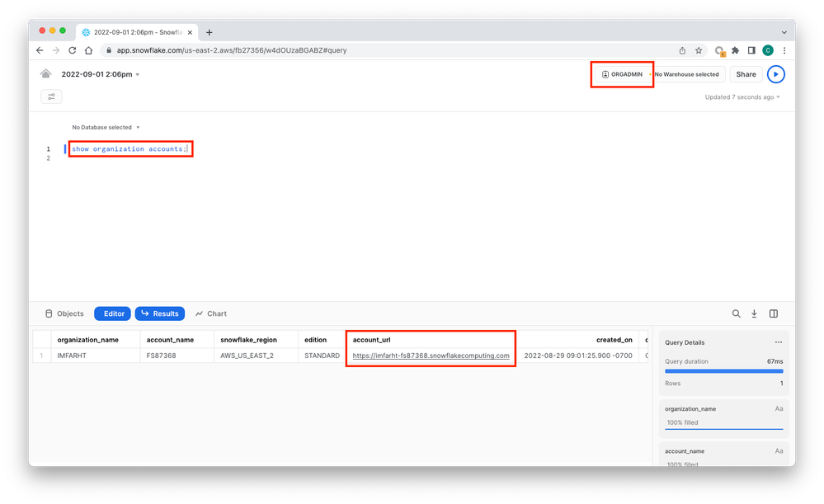
Task: Click the Snowflake home icon
Action: 45,74
